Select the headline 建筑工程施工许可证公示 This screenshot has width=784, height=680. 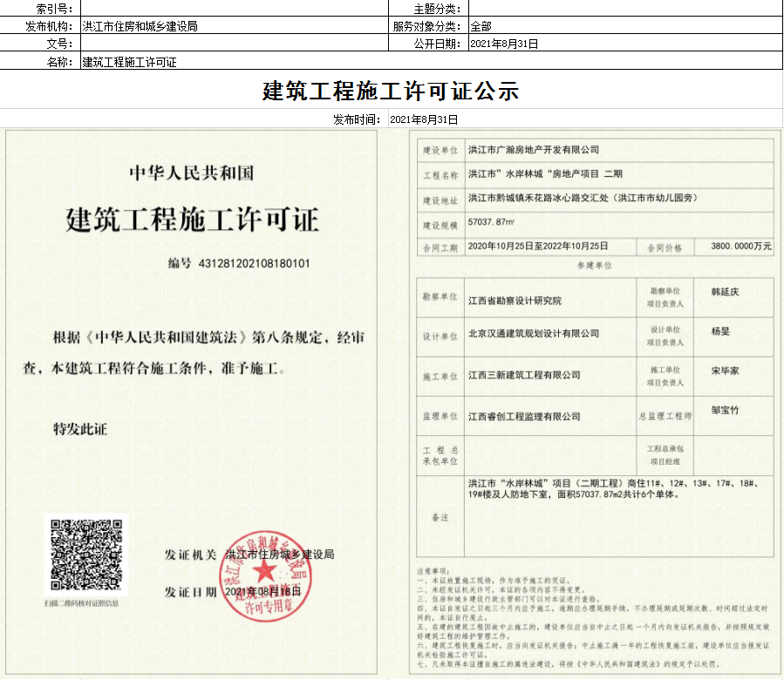tap(391, 91)
